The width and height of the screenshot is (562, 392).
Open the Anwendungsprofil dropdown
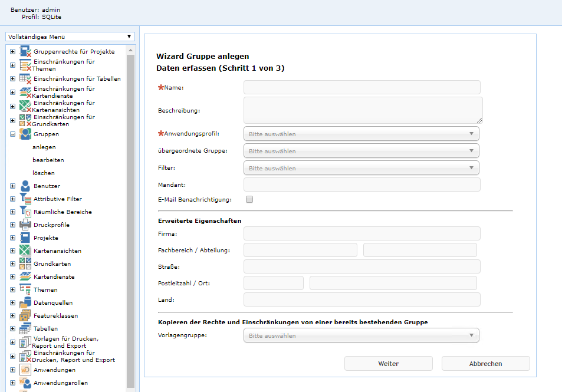(x=361, y=134)
